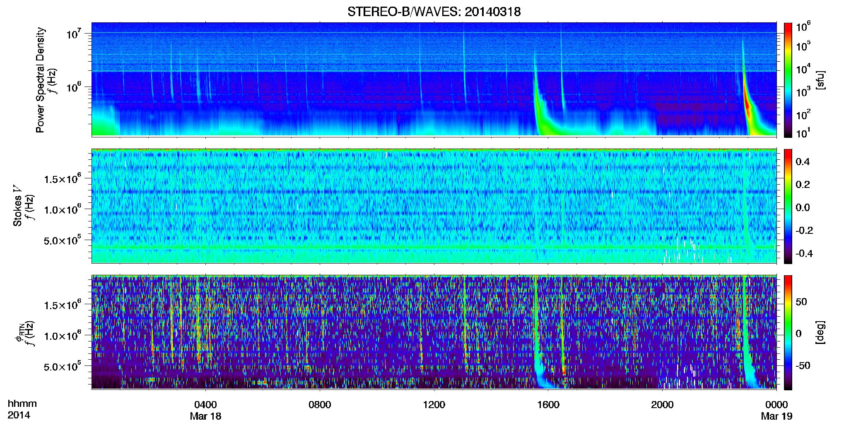Click the 5.0×10^5 tick in Stokes panel
The image size is (868, 447).
(x=63, y=240)
